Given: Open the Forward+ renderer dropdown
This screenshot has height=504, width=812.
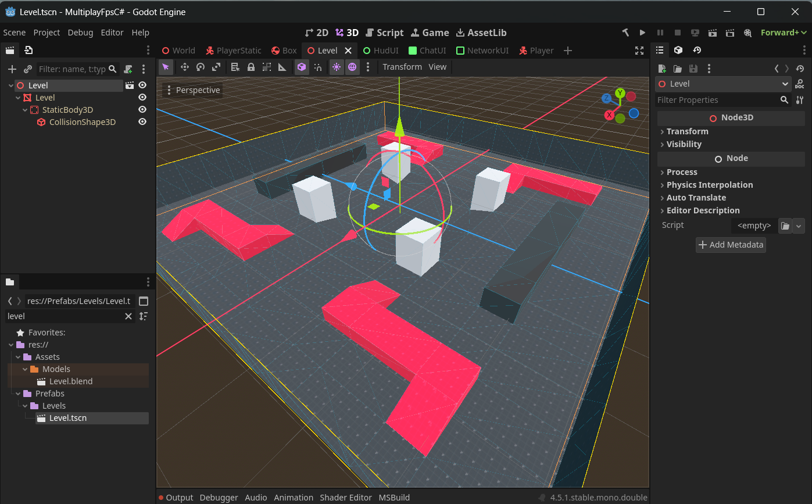Looking at the screenshot, I should (x=783, y=33).
